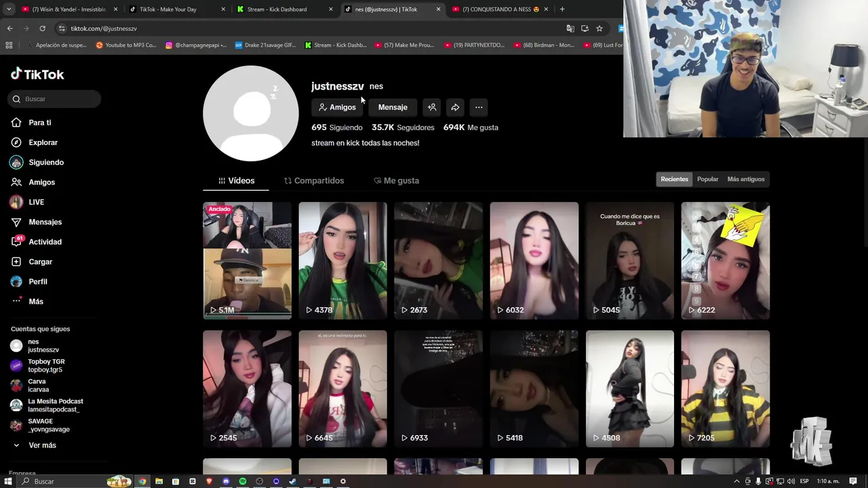
Task: Click the Amigos follow-status button on profile
Action: tap(337, 107)
